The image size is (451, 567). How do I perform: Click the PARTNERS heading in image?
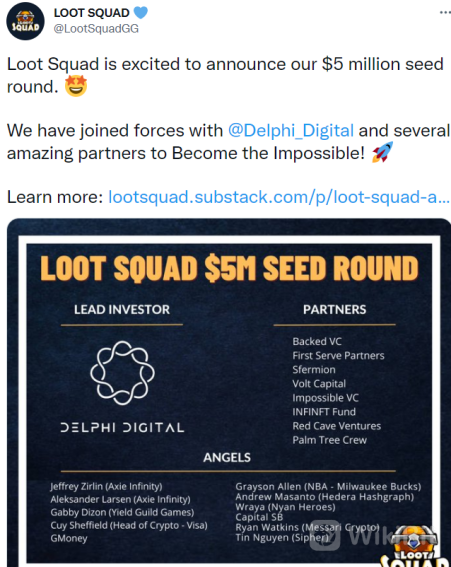click(335, 310)
